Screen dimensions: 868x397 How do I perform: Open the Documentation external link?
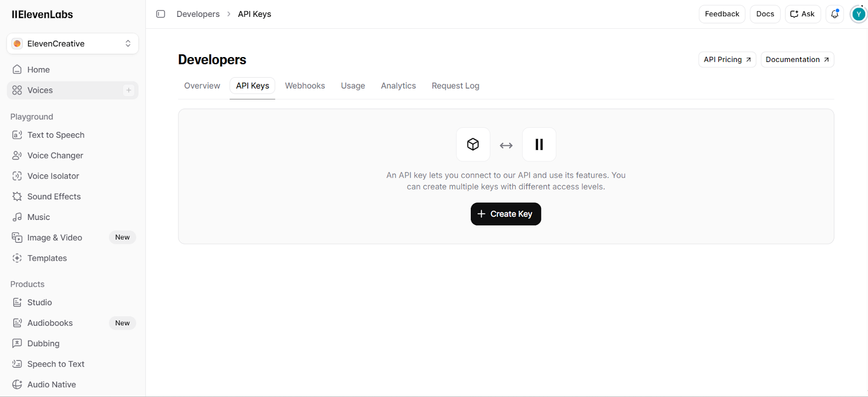click(797, 60)
